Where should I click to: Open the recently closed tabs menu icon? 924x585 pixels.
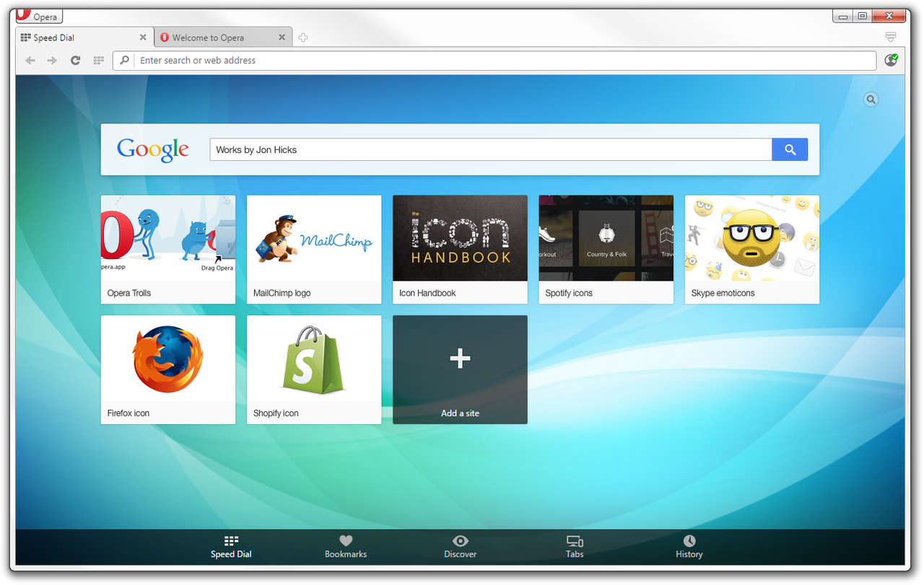click(891, 37)
